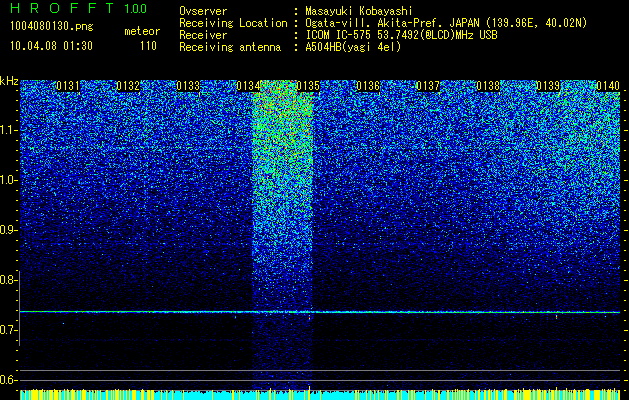Click the cyan-yellow signal level strip at bottom
This screenshot has height=400, width=629.
(x=320, y=394)
